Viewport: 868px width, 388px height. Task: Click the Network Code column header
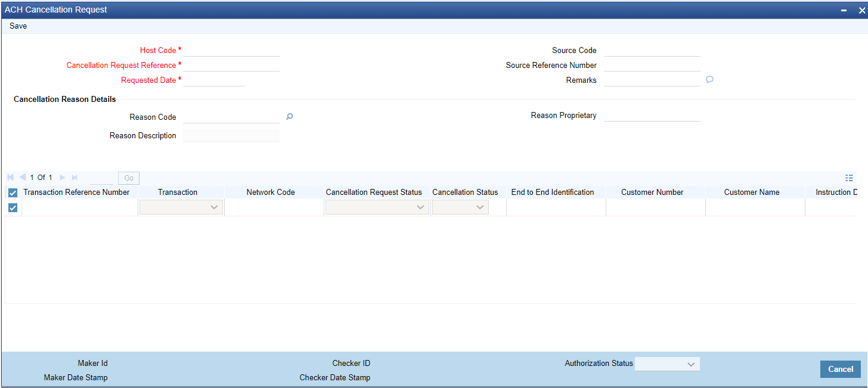(x=271, y=192)
